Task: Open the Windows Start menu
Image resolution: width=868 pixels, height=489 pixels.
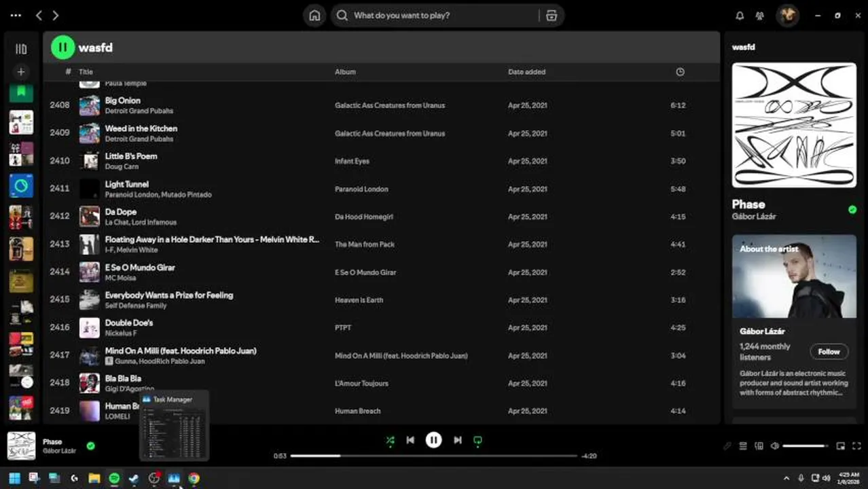Action: 14,478
